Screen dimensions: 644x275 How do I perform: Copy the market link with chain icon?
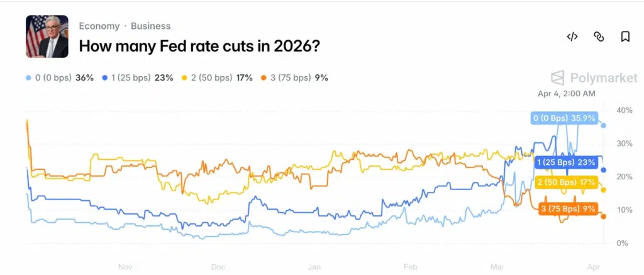pos(599,36)
